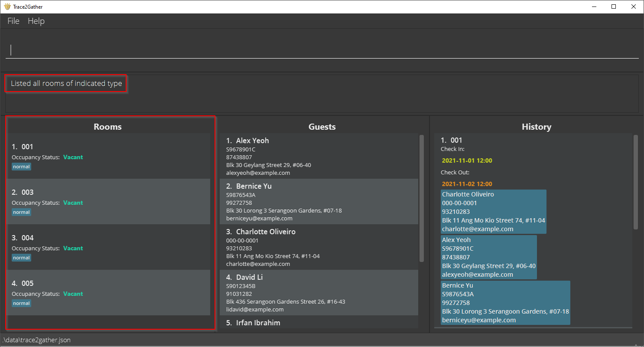Click the normal tag on room 005
The height and width of the screenshot is (347, 644).
click(21, 303)
